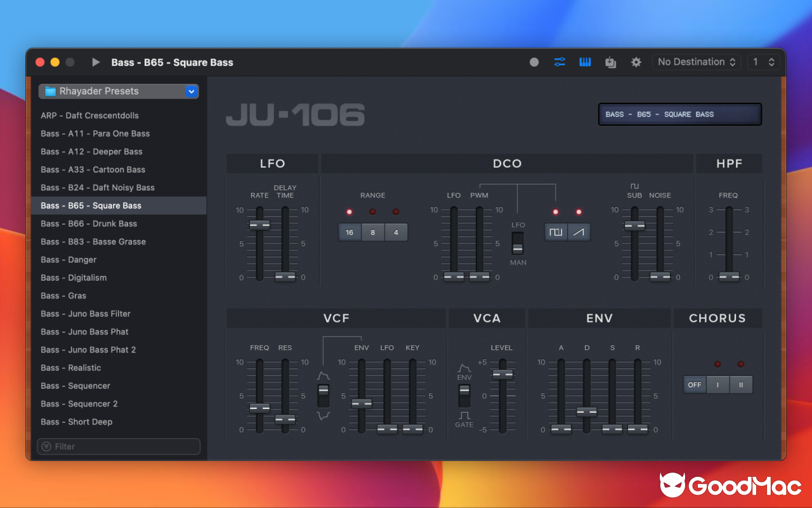Click inside the preset Filter field
812x508 pixels.
118,446
